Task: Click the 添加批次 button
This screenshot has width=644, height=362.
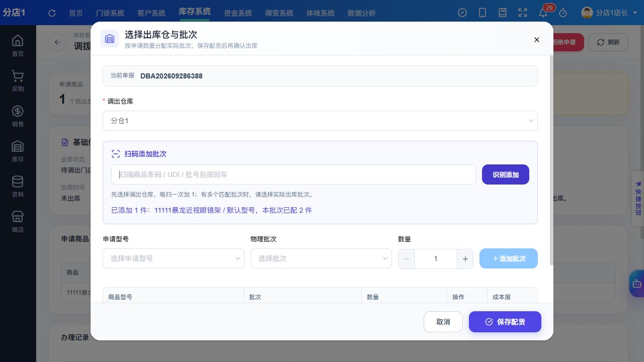Action: tap(509, 258)
